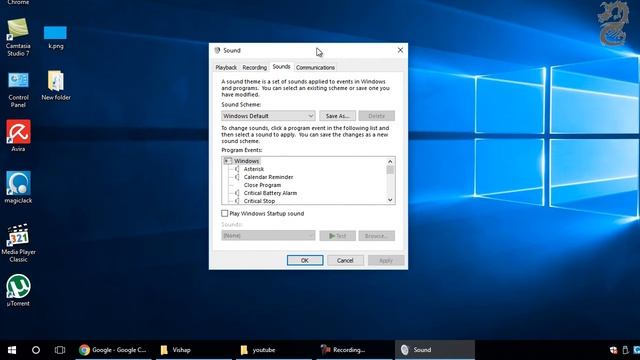
Task: Click the Program Events scrollbar thumb
Action: [x=390, y=170]
